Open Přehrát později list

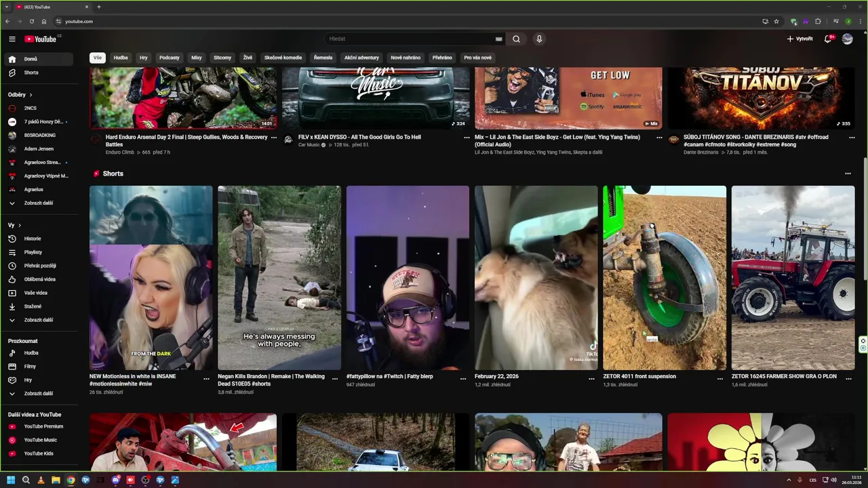[38, 266]
